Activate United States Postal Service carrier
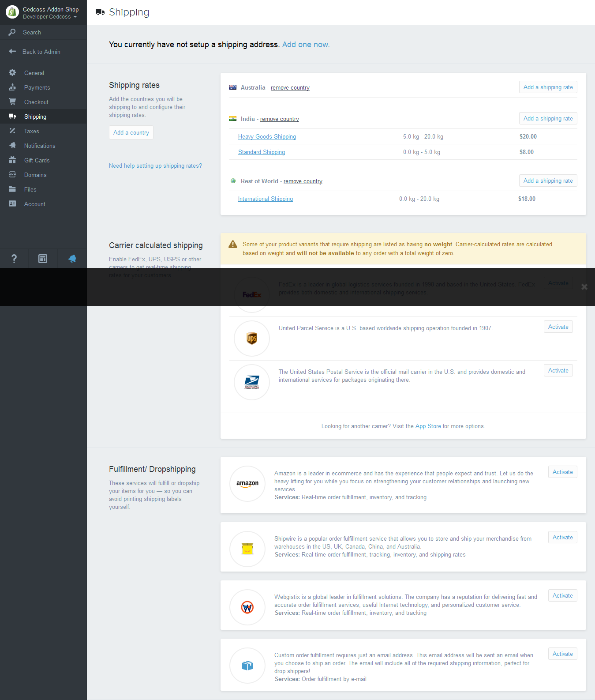Screen dimensions: 595x700 [558, 370]
